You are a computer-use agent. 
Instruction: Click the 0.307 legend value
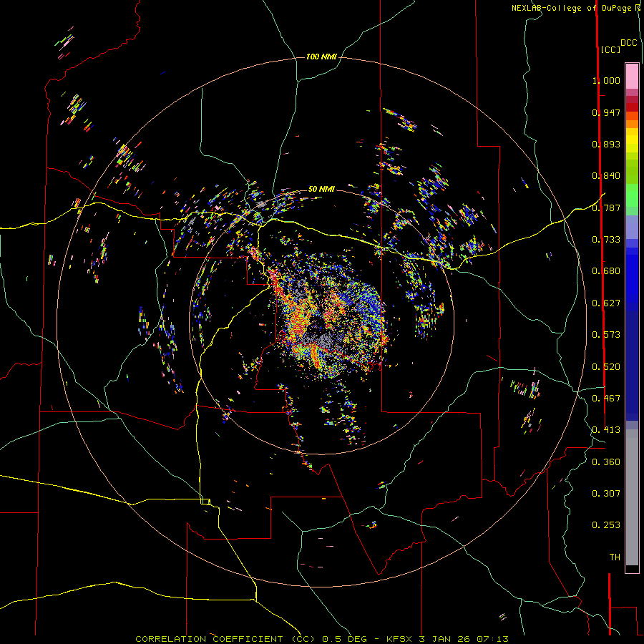(606, 494)
